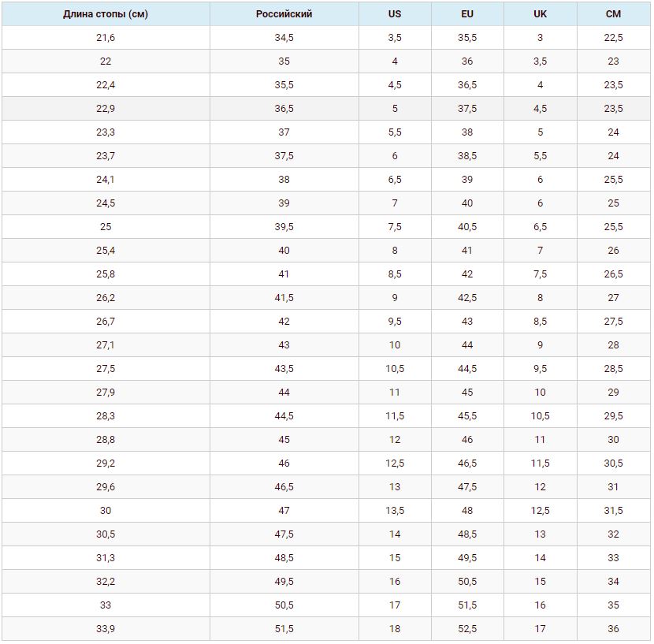This screenshot has height=644, width=654.
Task: Click the US size 11 cell
Action: pyautogui.click(x=395, y=393)
